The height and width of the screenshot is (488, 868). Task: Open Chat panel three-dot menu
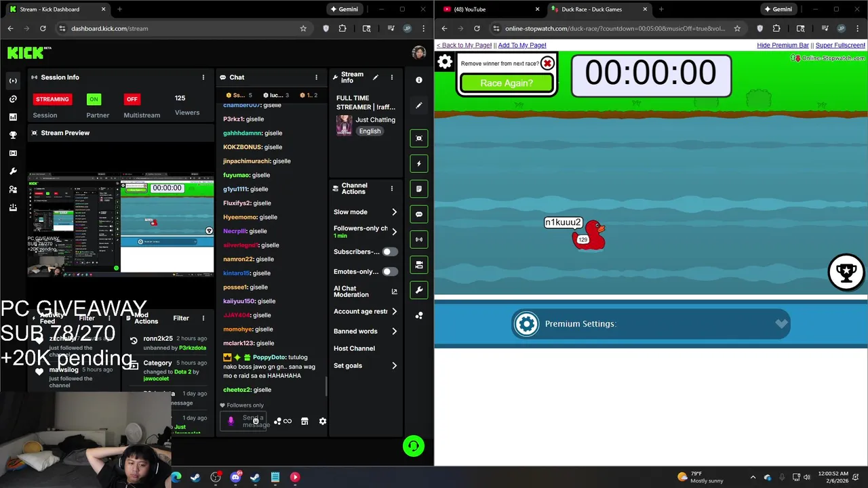pos(316,77)
